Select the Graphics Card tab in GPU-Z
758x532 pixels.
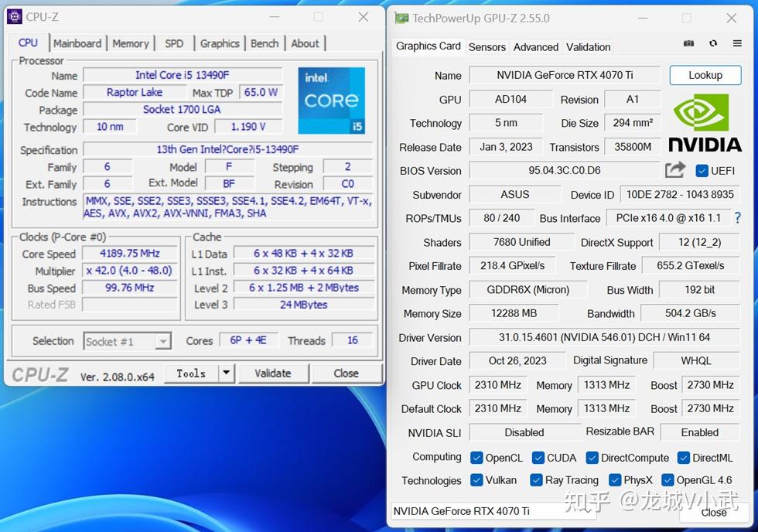(x=429, y=46)
